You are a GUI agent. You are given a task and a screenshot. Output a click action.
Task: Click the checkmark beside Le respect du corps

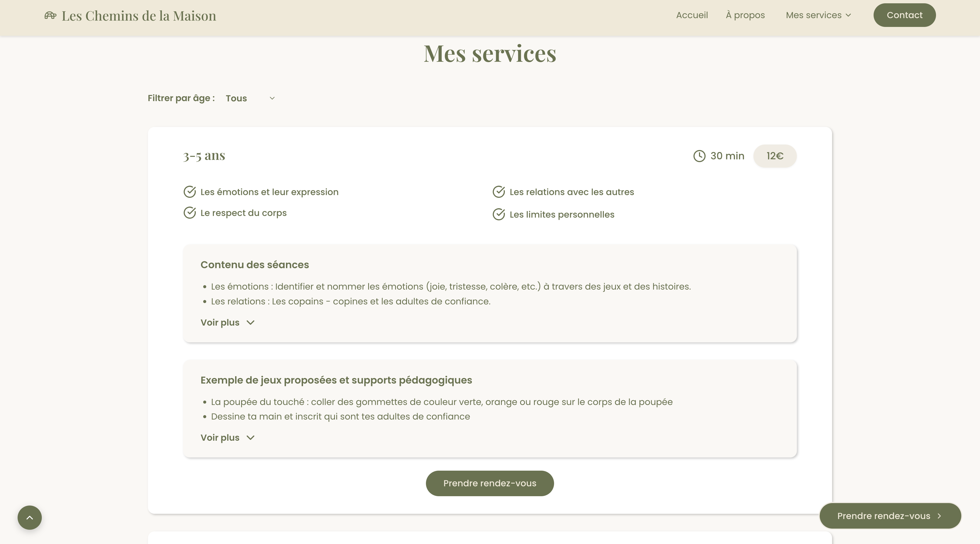pos(189,213)
